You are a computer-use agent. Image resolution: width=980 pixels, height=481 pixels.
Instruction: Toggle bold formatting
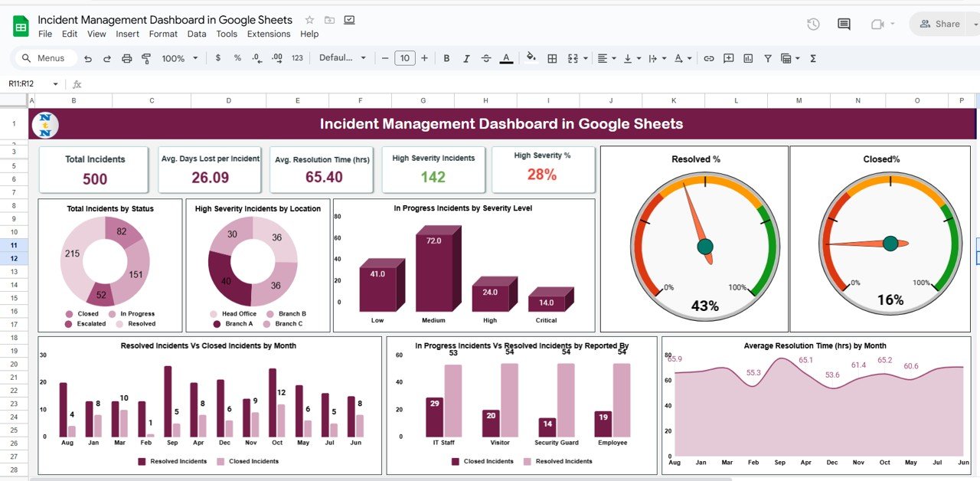(x=446, y=58)
